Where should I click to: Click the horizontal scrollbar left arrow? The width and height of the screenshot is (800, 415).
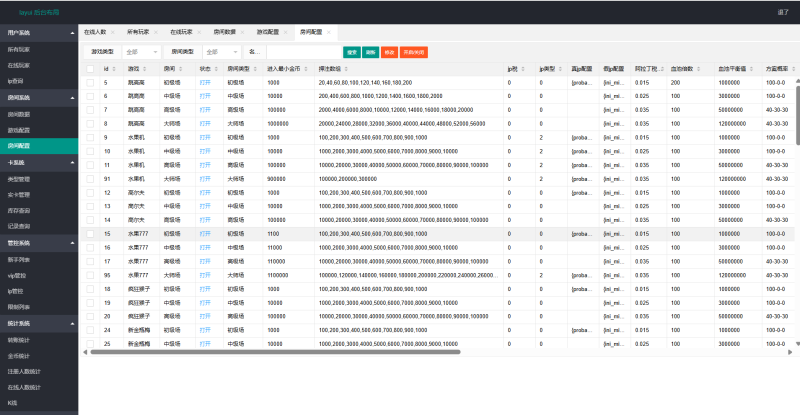pyautogui.click(x=85, y=352)
